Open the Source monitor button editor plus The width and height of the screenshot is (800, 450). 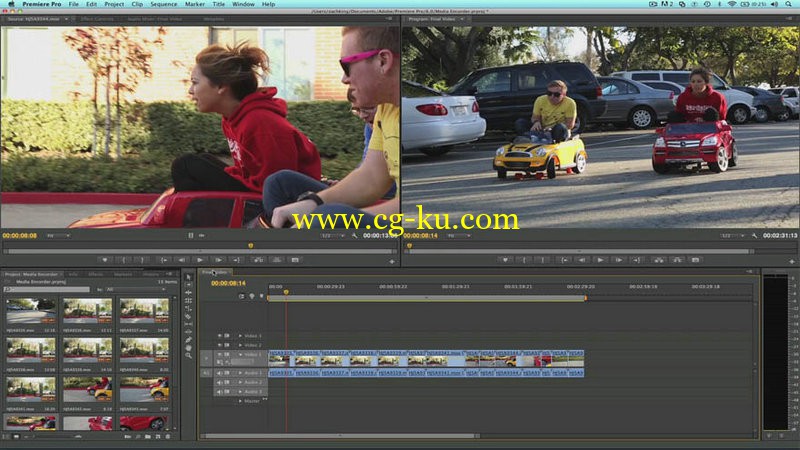point(392,261)
